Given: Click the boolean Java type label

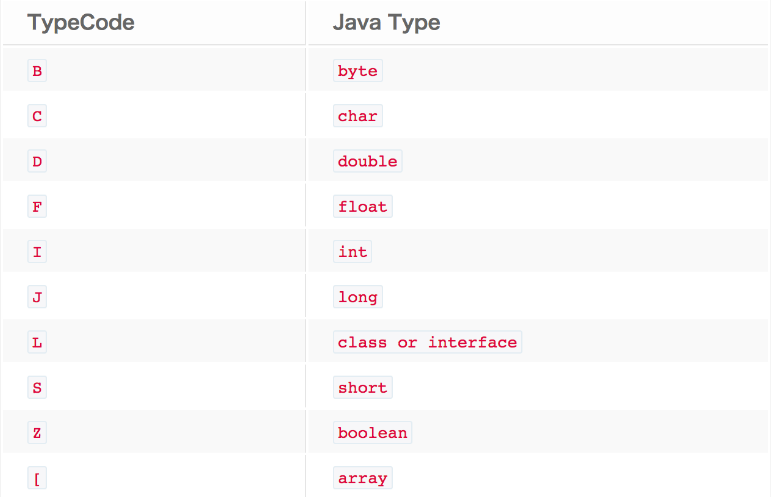Looking at the screenshot, I should coord(373,433).
